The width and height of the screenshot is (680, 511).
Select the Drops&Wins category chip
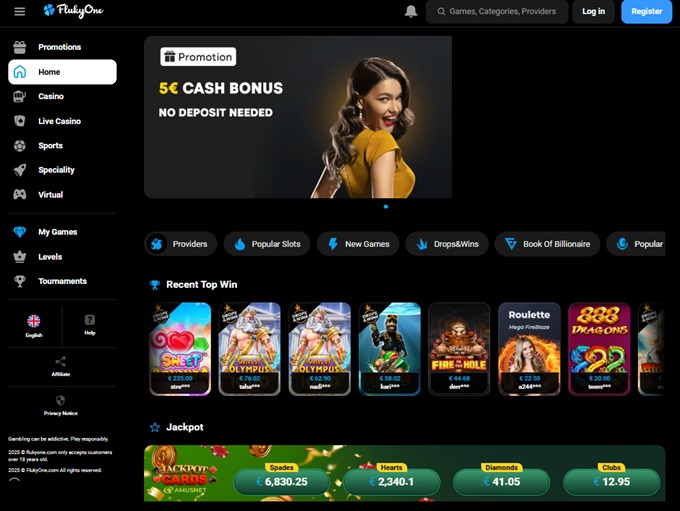click(447, 244)
